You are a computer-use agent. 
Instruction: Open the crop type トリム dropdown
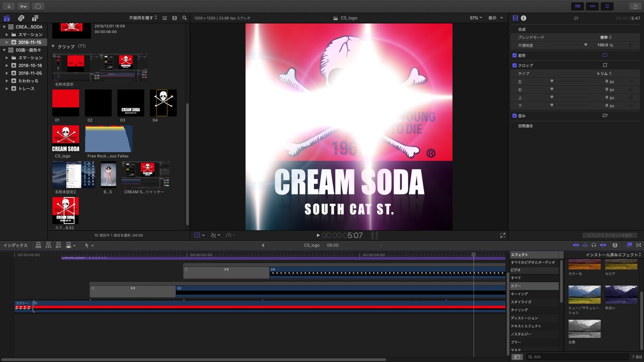[x=604, y=74]
